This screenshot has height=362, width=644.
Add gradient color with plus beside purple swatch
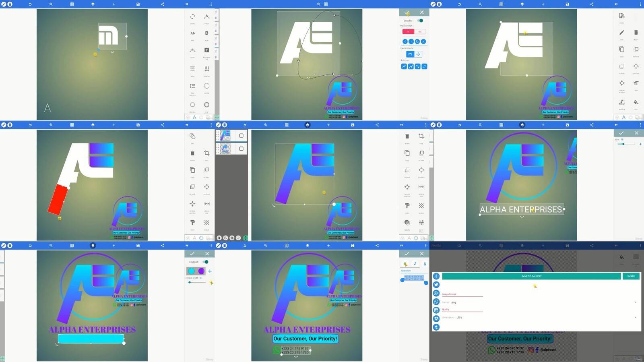210,271
